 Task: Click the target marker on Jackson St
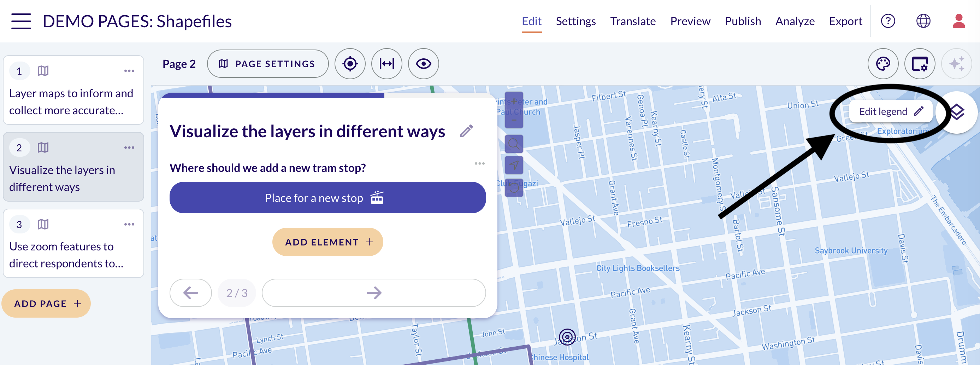click(x=567, y=337)
